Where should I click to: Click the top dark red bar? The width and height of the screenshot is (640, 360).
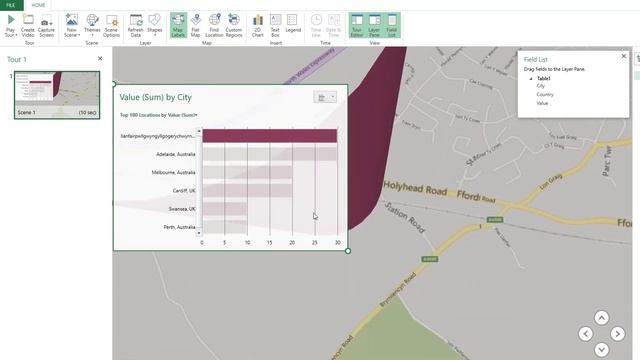(x=270, y=136)
